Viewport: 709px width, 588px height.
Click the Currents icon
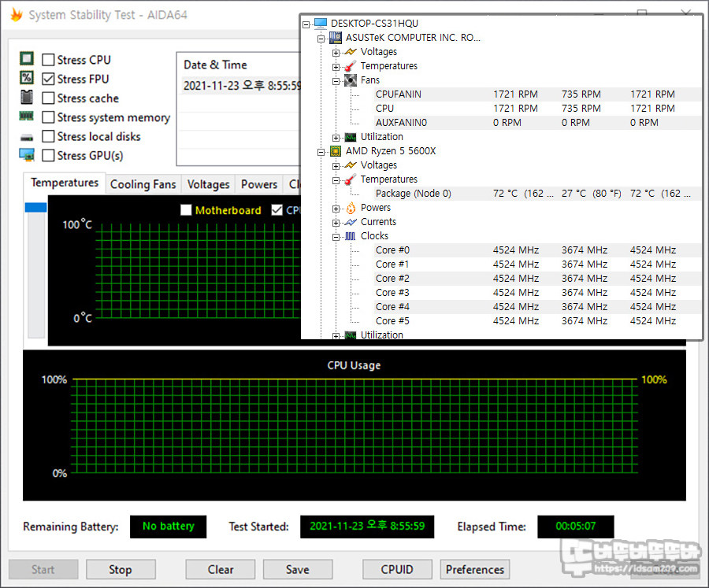pos(351,222)
